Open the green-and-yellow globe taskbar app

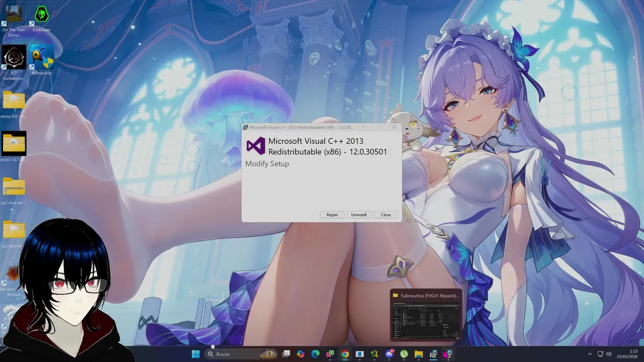(374, 354)
